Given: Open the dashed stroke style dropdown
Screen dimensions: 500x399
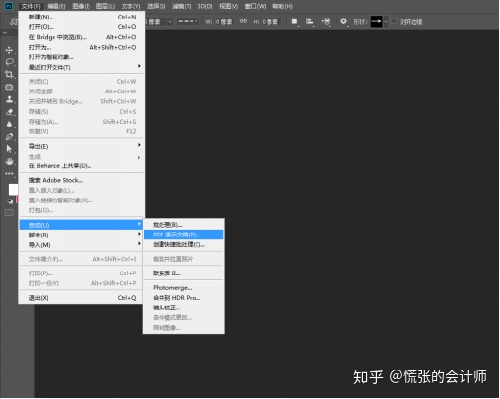Looking at the screenshot, I should coord(188,22).
